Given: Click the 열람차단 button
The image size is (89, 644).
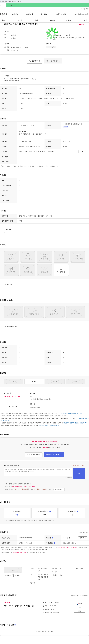Looking at the screenshot, I should 18,576.
